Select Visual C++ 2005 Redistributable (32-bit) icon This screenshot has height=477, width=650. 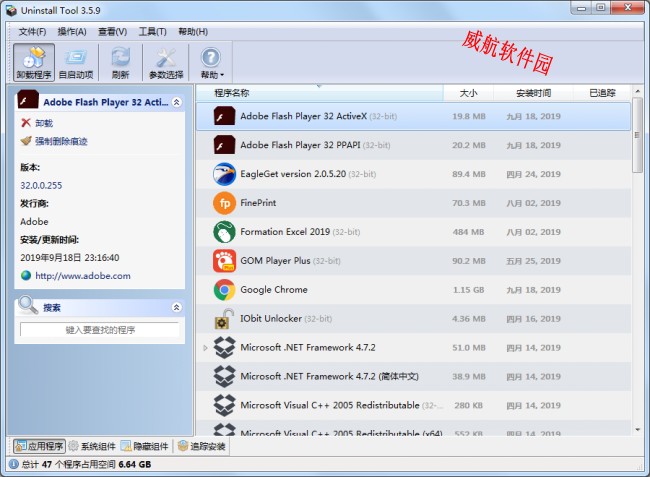point(224,405)
